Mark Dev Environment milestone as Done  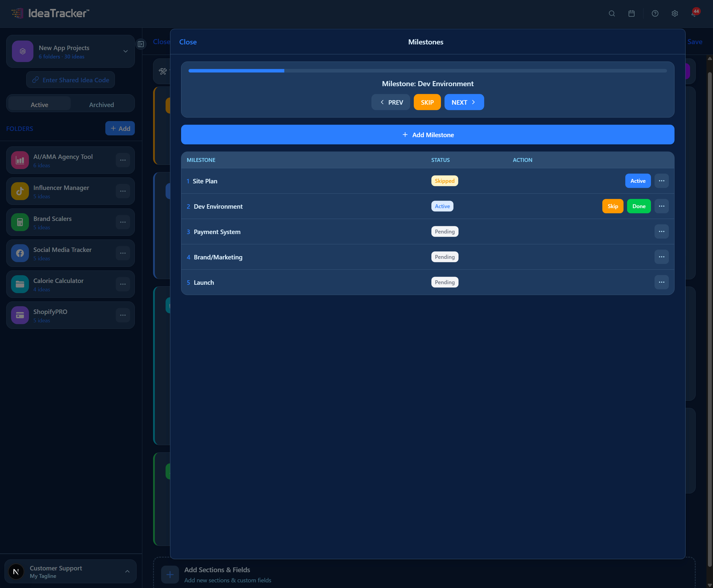[638, 206]
